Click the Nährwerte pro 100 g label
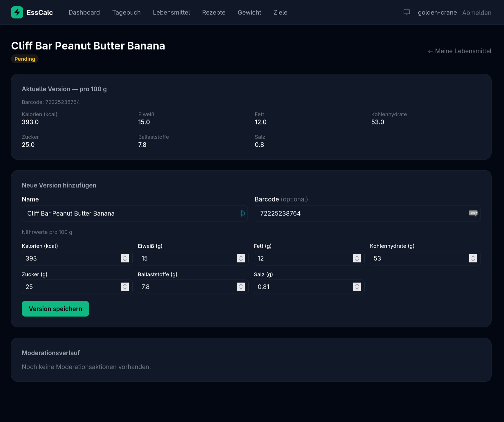 click(x=47, y=232)
